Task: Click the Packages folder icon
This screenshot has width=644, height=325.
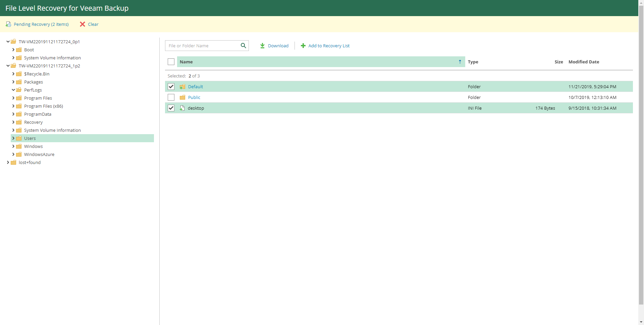Action: point(19,82)
